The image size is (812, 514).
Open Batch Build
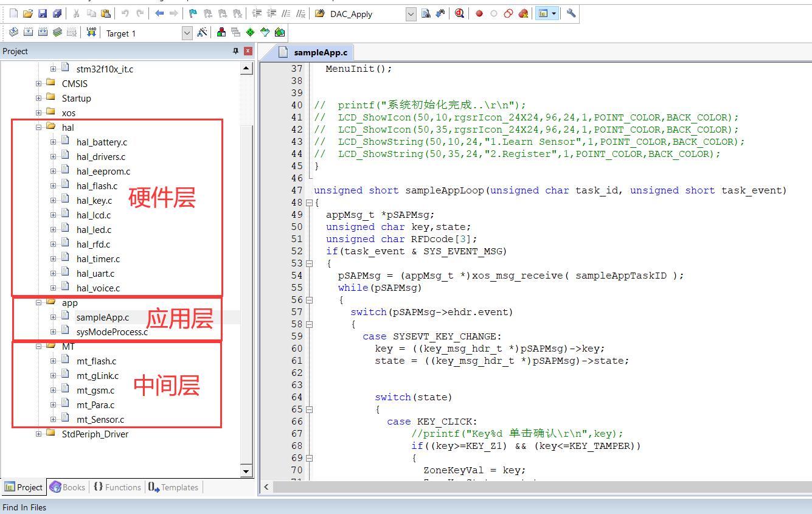57,32
